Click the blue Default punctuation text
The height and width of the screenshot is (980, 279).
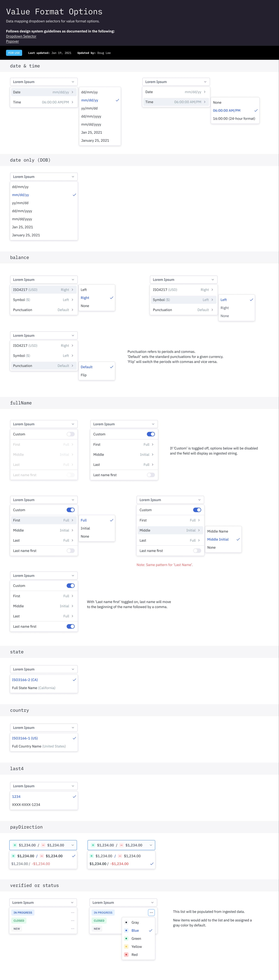click(x=86, y=367)
